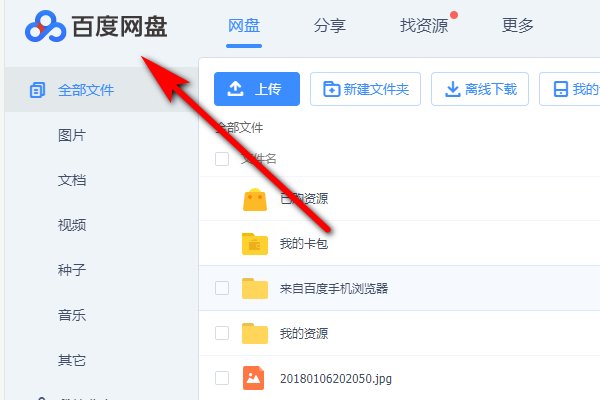Click the 百度网盘 logo text
Screen dimensions: 600x400
click(x=119, y=27)
